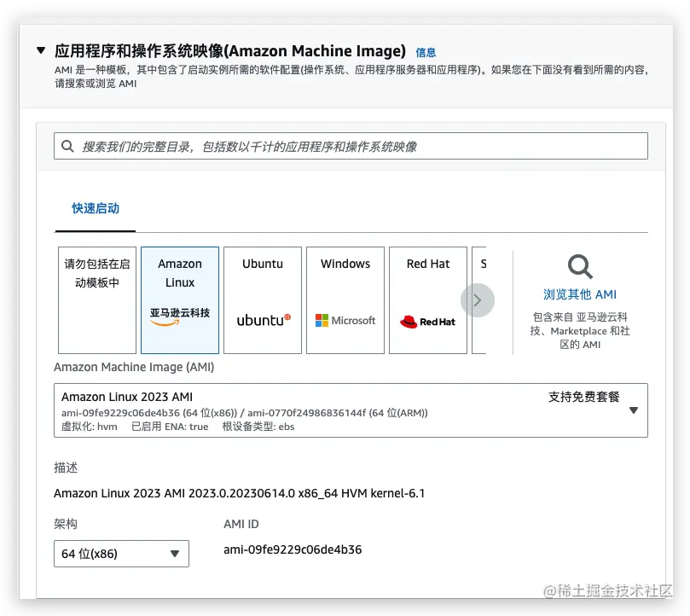This screenshot has height=616, width=690.
Task: Open the 64 位(x86) architecture dropdown
Action: pos(121,554)
